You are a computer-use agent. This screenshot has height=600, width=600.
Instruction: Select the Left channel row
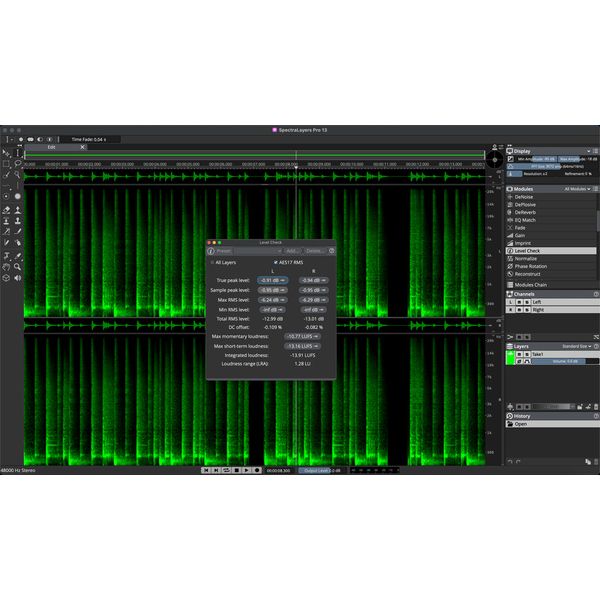click(564, 302)
